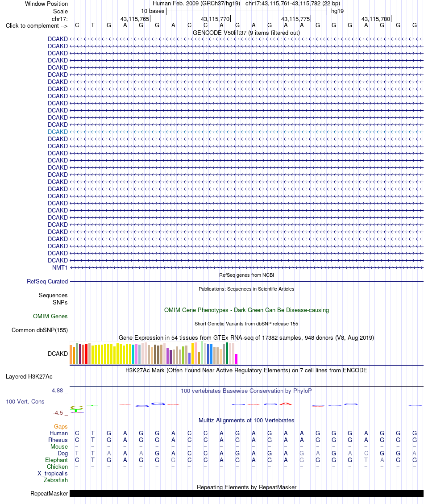The width and height of the screenshot is (424, 504).
Task: Click the GENCODE V50lift37 track title
Action: (246, 33)
